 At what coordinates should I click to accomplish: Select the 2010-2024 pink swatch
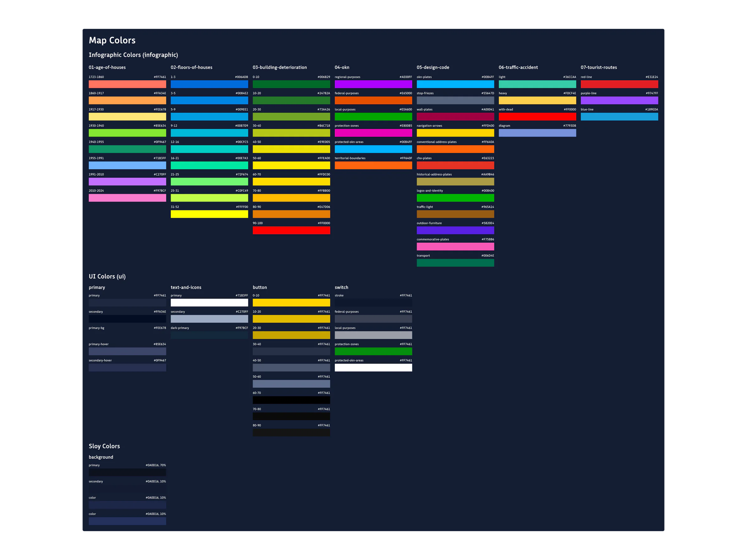[127, 198]
